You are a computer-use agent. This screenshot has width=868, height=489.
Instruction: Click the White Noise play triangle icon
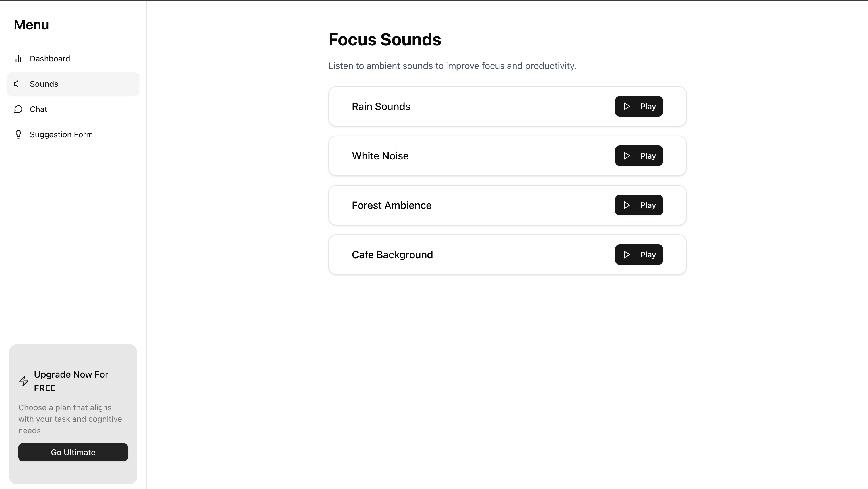pos(626,156)
